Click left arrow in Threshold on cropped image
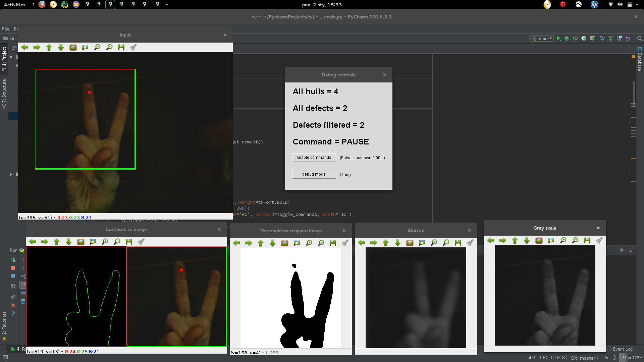644x362 pixels. [236, 243]
